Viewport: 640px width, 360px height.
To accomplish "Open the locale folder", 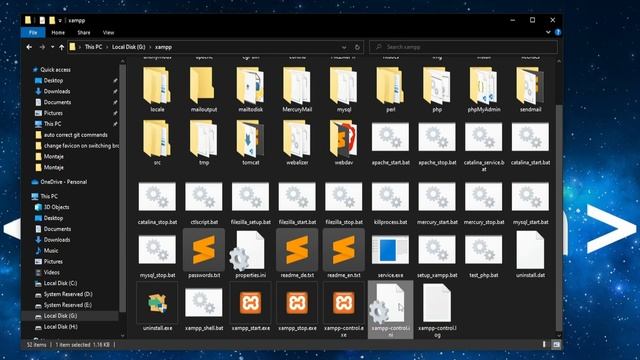I will point(157,90).
